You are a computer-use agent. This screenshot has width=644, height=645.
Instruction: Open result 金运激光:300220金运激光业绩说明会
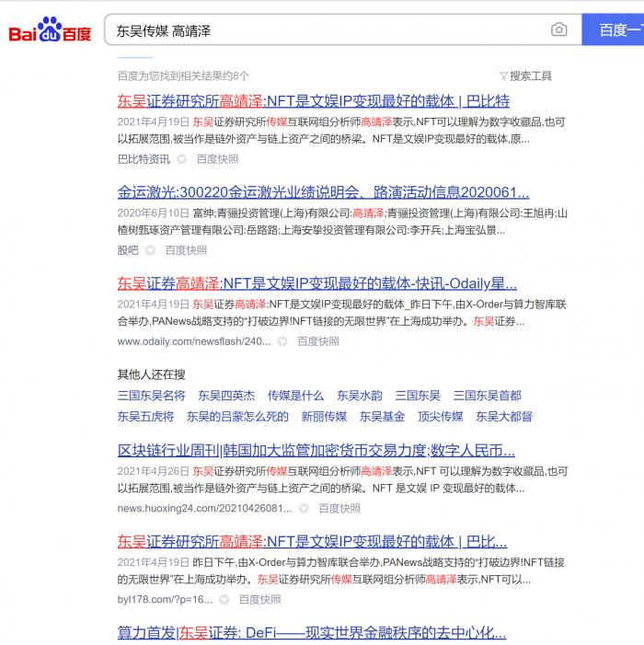[323, 192]
